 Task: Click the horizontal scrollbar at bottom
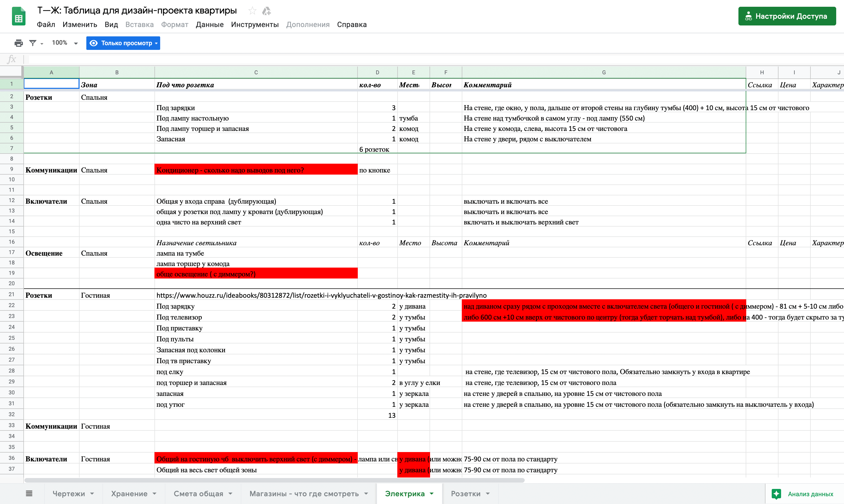point(274,480)
